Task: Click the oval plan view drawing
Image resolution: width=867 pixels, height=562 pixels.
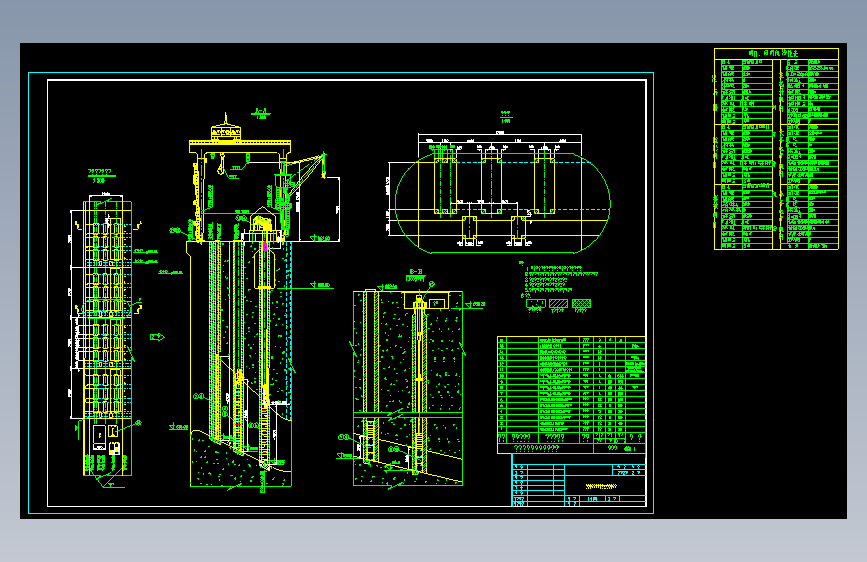Action: (503, 203)
